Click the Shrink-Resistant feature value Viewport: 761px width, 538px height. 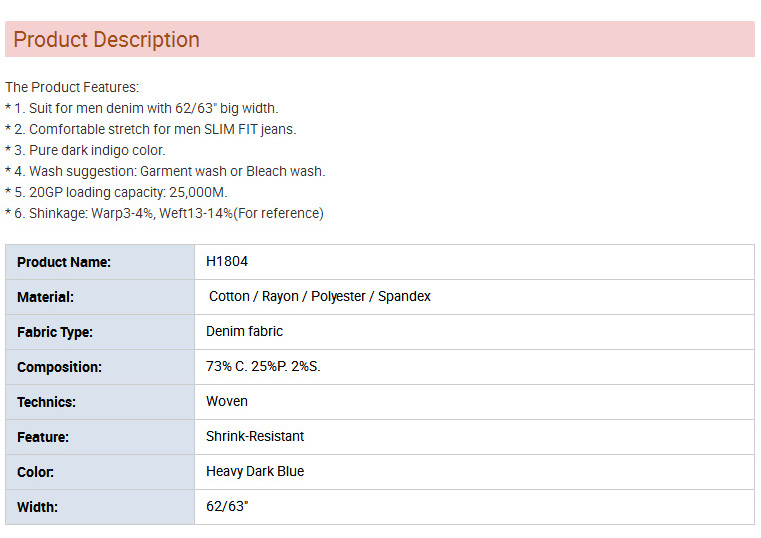coord(255,436)
